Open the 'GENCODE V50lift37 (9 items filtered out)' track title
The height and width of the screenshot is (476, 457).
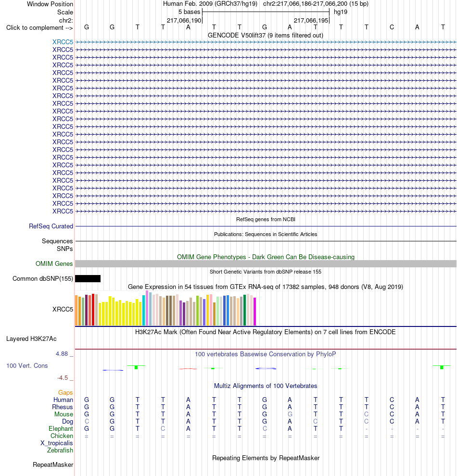[266, 35]
